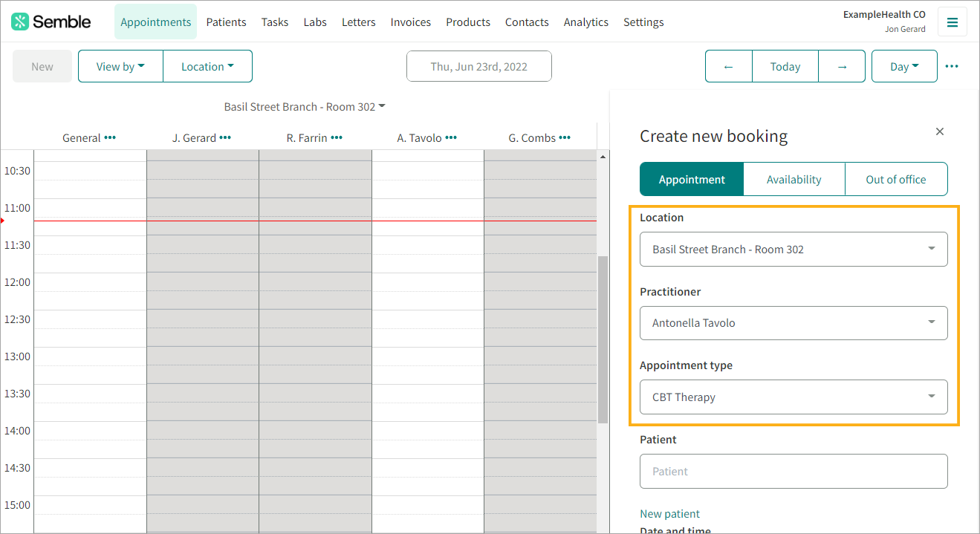Open Invoices in top navigation

(x=411, y=22)
